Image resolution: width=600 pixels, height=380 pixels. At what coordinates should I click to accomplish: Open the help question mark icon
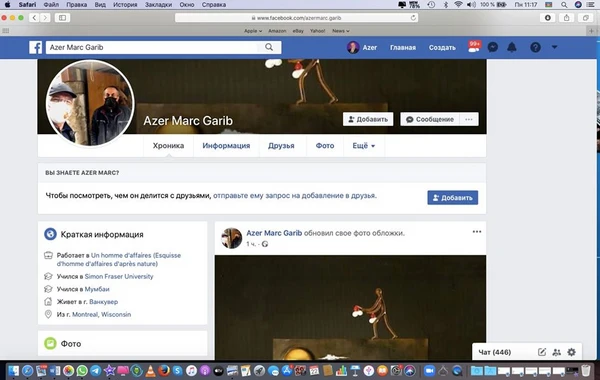535,47
